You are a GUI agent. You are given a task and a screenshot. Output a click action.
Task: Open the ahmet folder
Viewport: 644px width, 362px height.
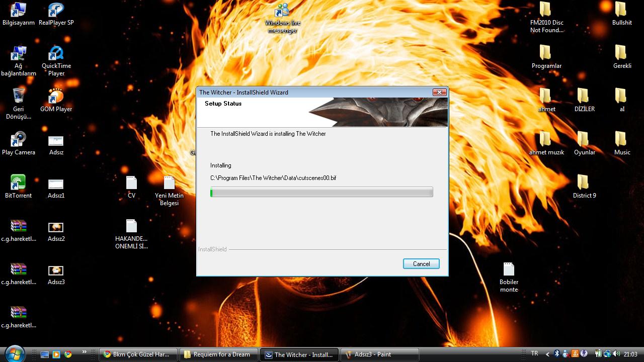[x=546, y=101]
